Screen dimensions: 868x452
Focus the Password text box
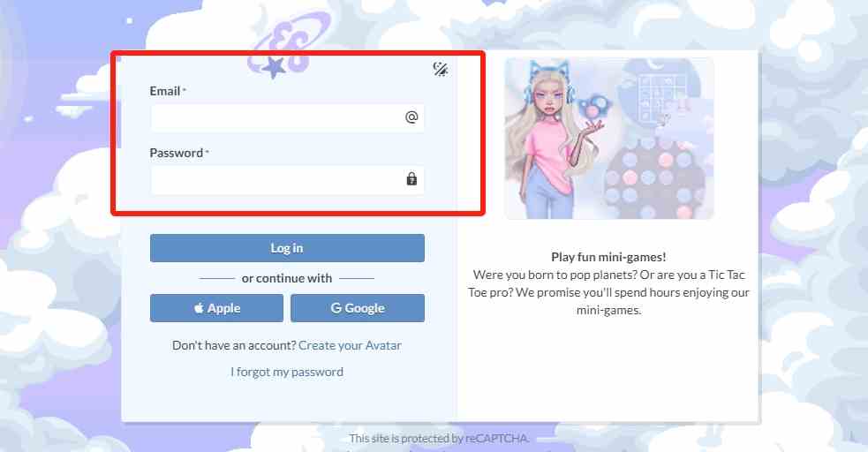[x=287, y=179]
